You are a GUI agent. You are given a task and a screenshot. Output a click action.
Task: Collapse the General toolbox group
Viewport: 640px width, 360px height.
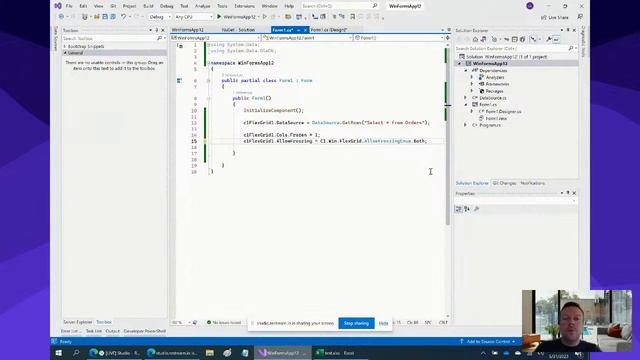tap(65, 53)
